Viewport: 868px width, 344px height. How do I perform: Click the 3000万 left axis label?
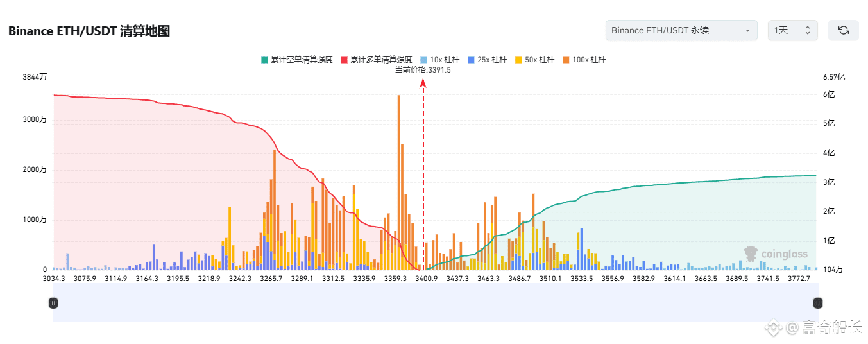pyautogui.click(x=35, y=119)
